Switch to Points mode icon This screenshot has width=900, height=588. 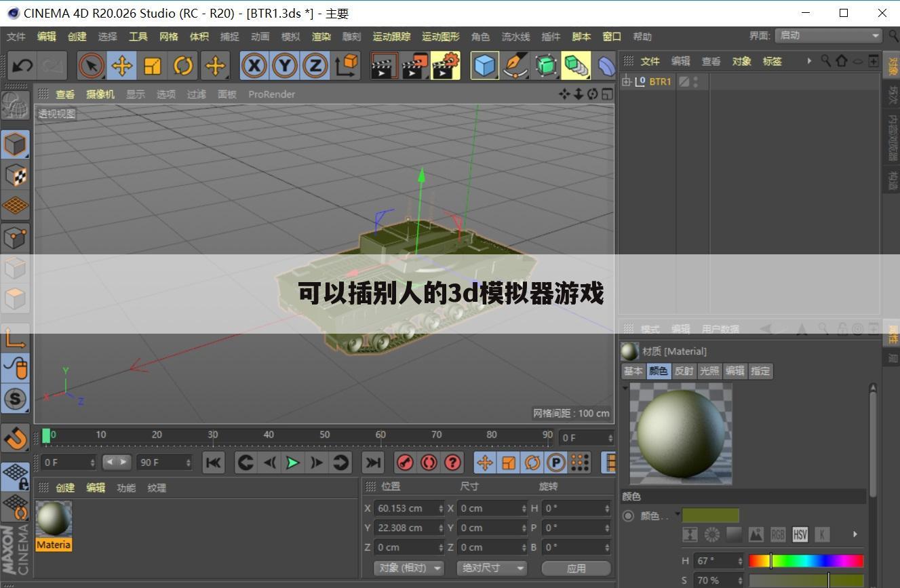click(15, 237)
